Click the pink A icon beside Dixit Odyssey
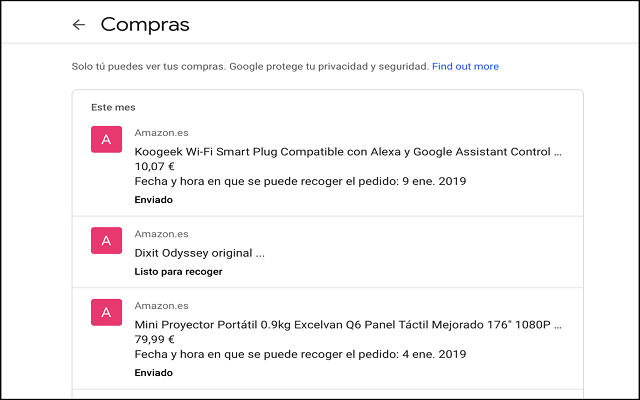Viewport: 640px width, 400px height. click(106, 240)
